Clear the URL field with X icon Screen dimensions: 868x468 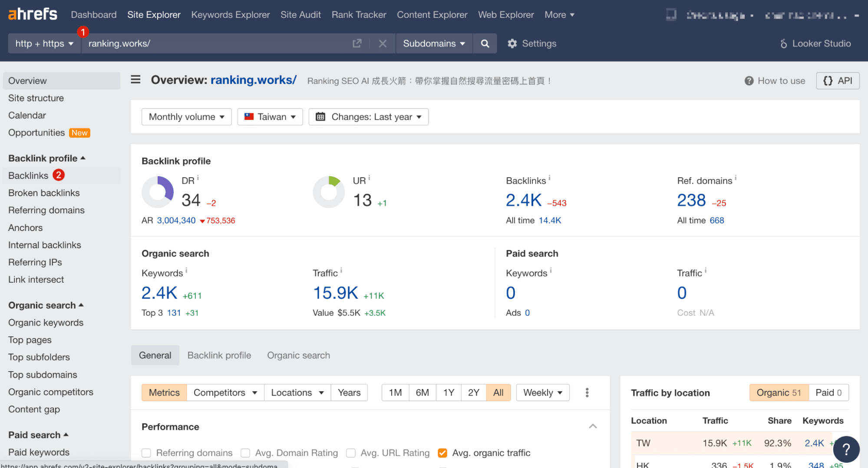pos(383,43)
